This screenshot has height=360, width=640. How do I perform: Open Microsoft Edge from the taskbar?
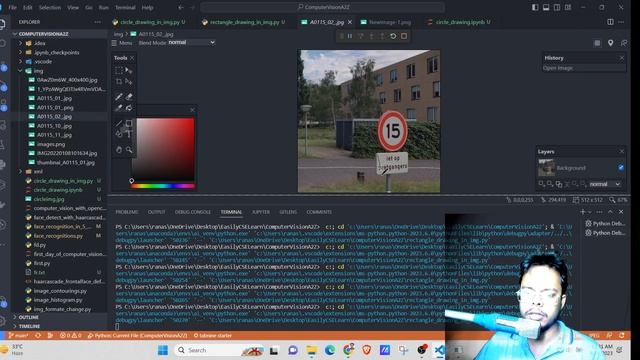(x=330, y=350)
